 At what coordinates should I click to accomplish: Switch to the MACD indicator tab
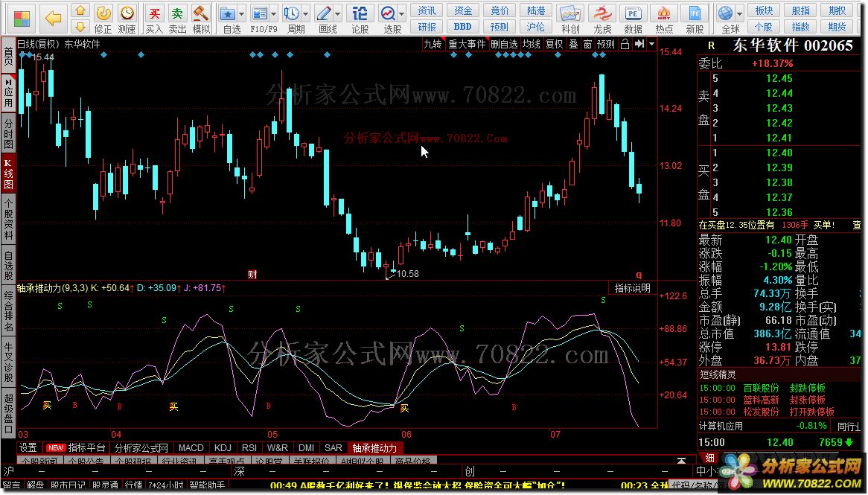click(191, 447)
